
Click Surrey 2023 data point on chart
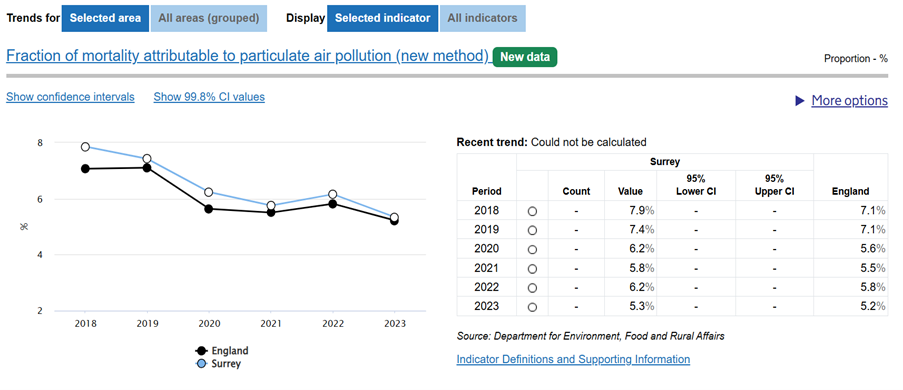tap(394, 217)
